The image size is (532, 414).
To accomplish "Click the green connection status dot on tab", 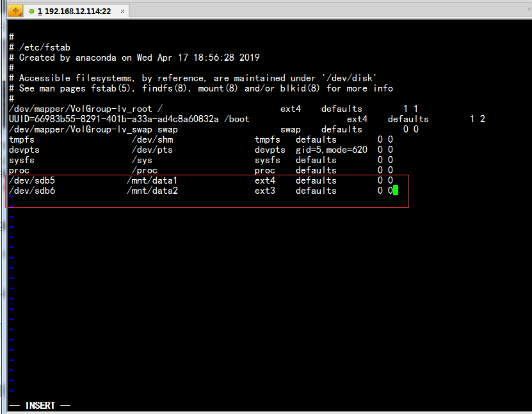I will click(32, 12).
